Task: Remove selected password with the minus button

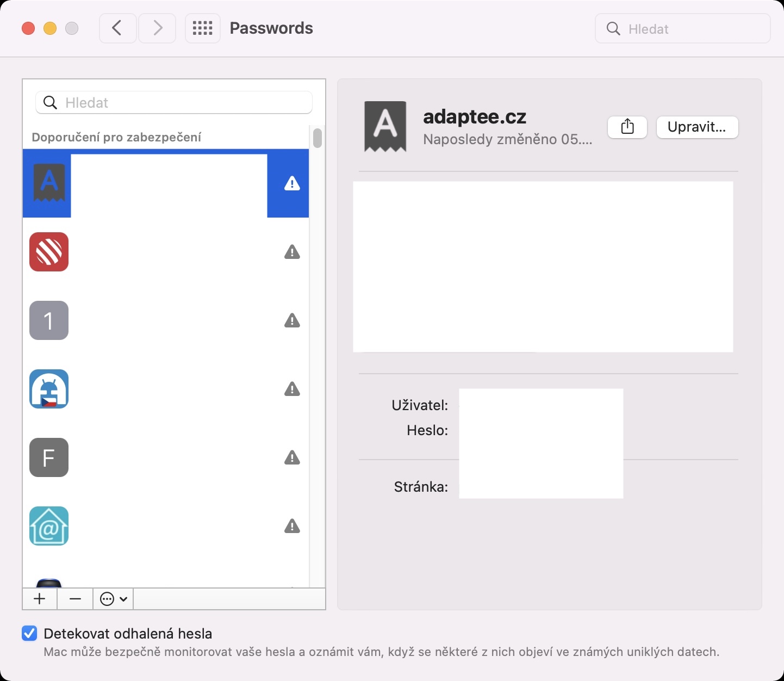Action: 75,599
